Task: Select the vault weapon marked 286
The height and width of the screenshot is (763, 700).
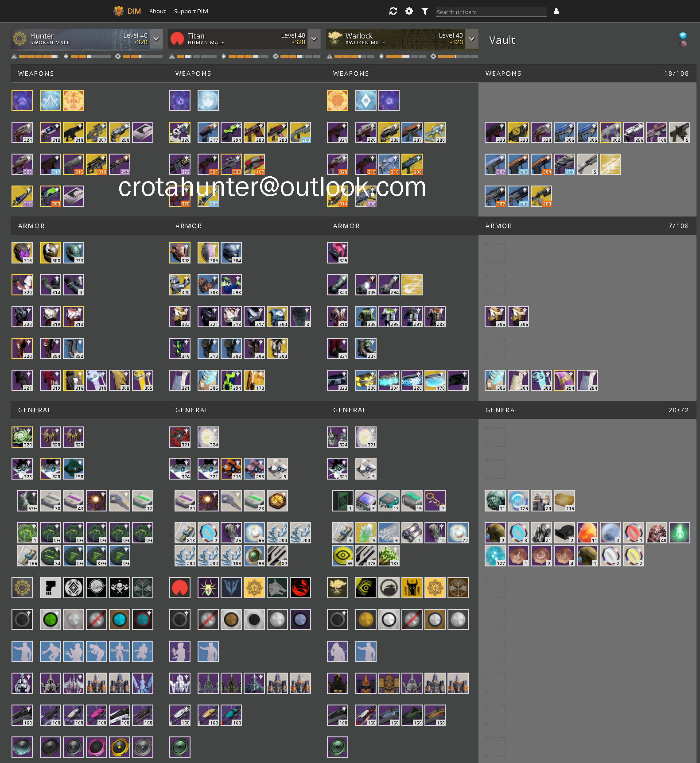Action: tap(634, 132)
